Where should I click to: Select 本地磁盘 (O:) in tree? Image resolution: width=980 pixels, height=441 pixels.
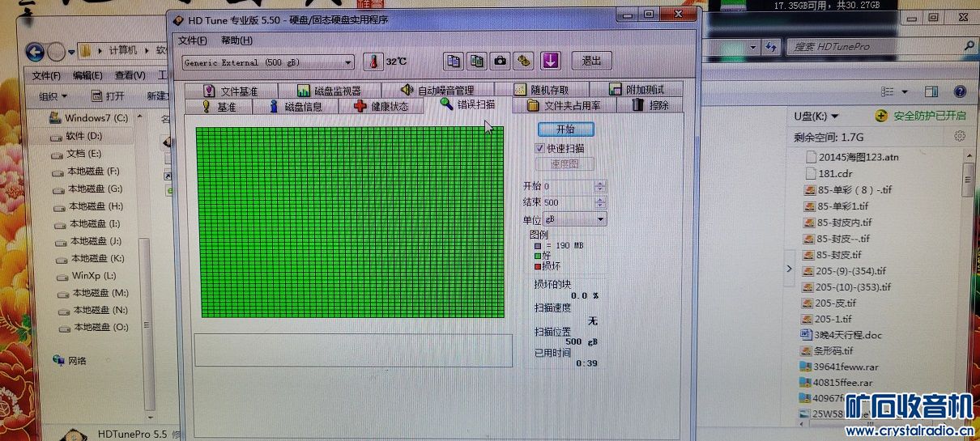tap(92, 328)
